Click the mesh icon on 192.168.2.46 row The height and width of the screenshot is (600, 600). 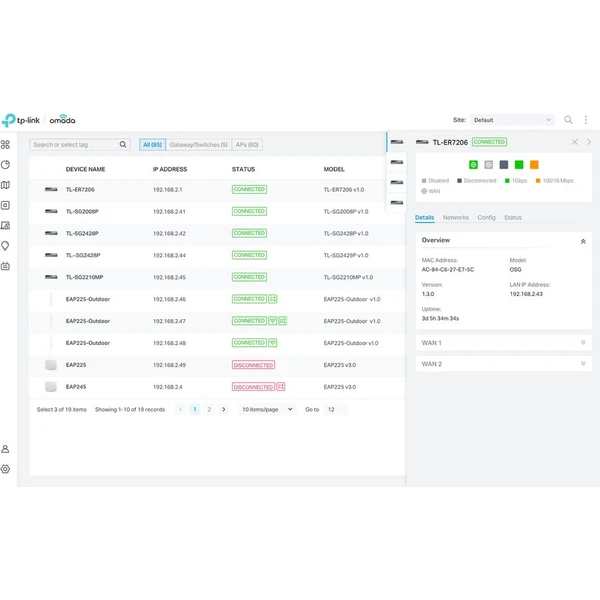point(272,299)
